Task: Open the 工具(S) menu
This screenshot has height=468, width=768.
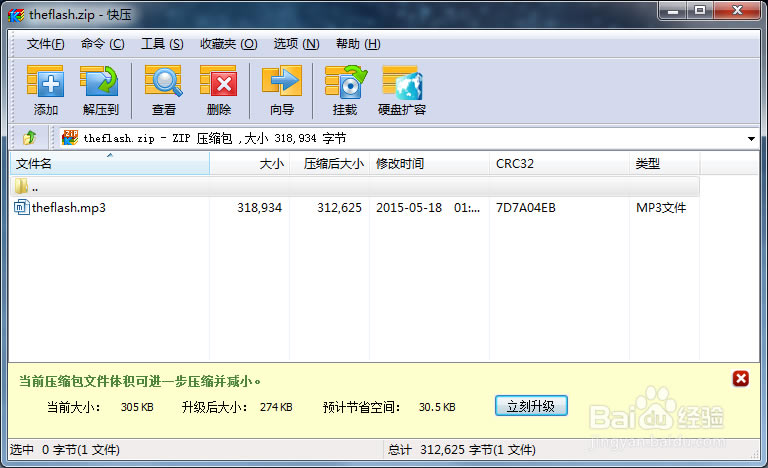Action: 162,44
